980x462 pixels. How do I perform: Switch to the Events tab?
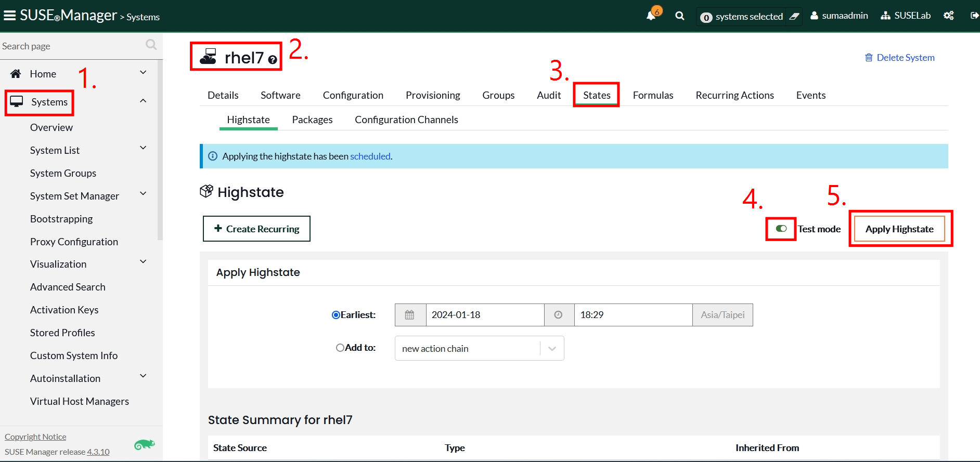pos(810,95)
